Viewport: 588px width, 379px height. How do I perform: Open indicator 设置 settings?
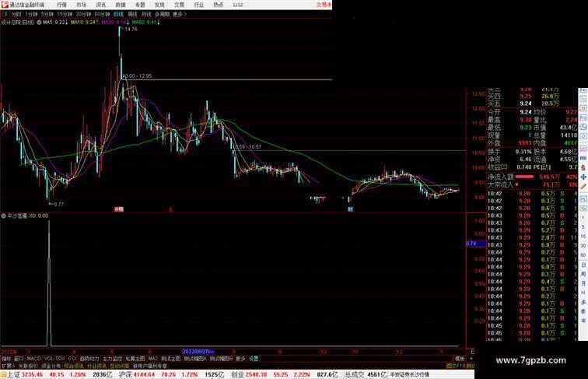[254, 359]
